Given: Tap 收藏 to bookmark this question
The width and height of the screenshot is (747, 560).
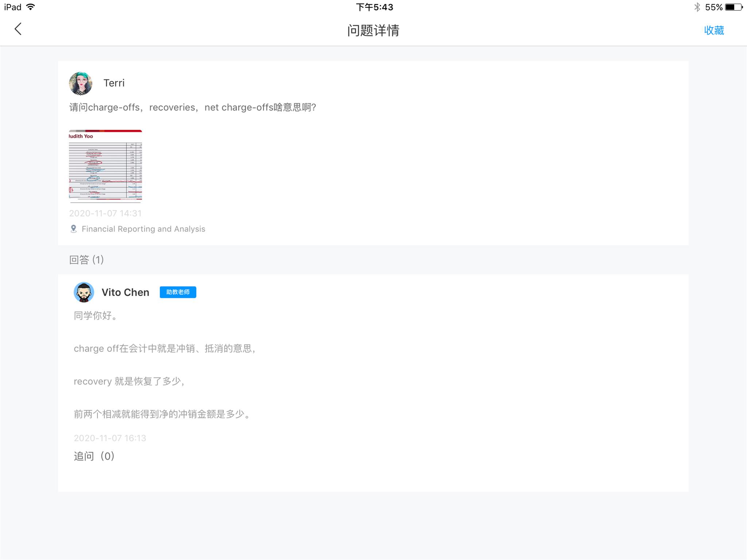Looking at the screenshot, I should point(713,30).
